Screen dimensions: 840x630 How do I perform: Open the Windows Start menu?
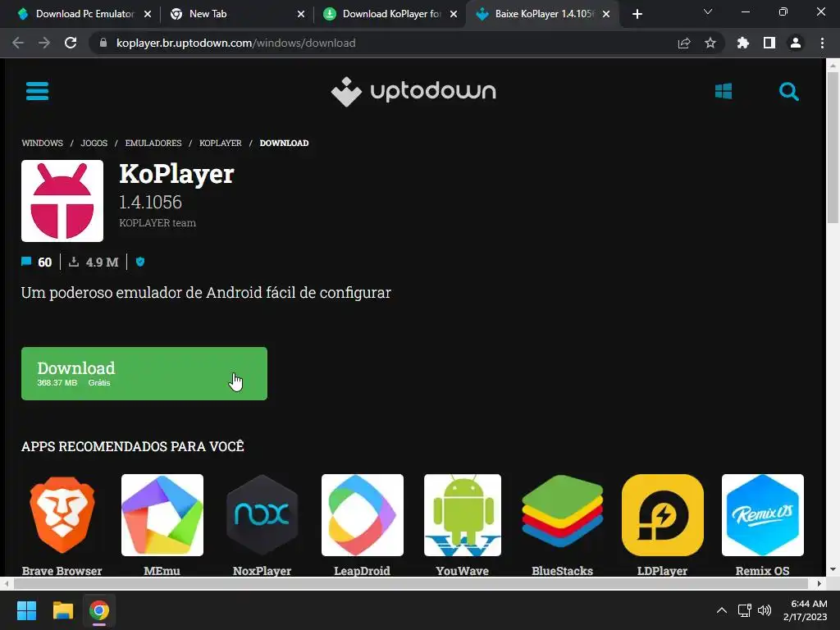click(26, 610)
